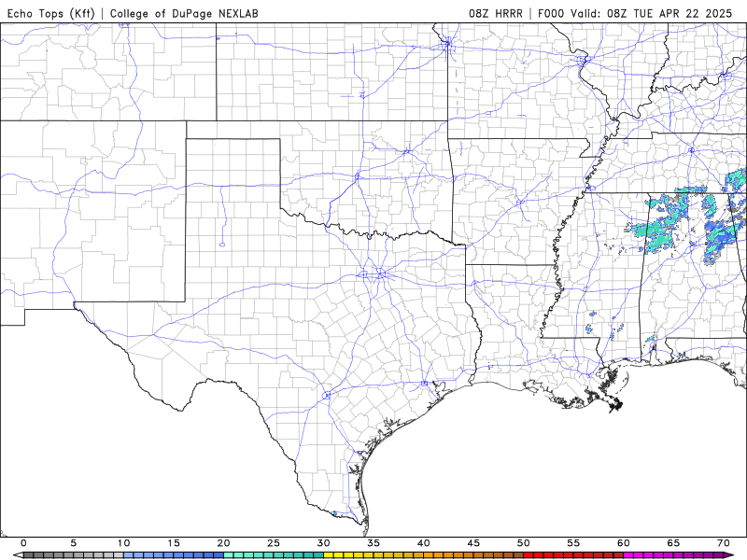Click the left arrow cap of the color scale
This screenshot has width=747, height=560.
coord(18,555)
